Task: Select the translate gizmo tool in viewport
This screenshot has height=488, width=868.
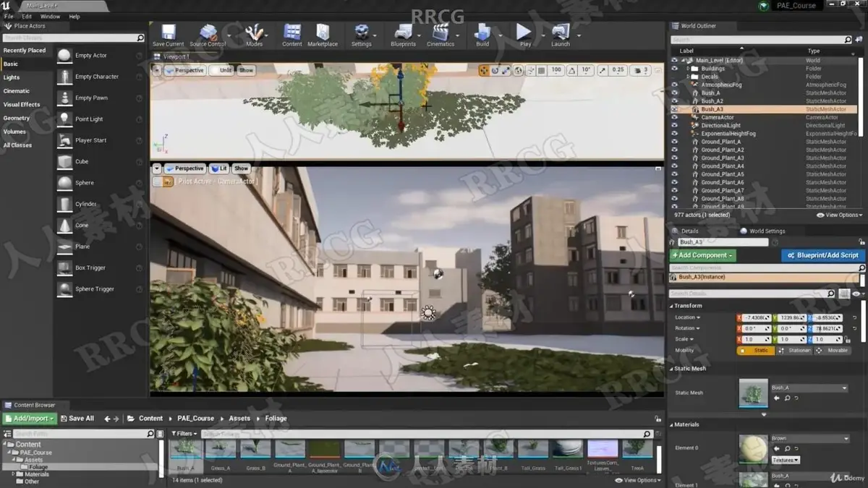Action: [484, 70]
